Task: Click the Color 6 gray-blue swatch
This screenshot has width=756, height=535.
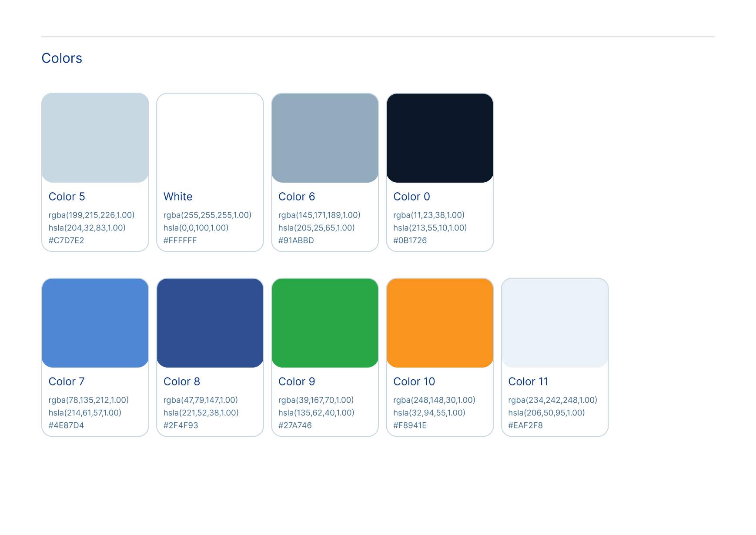Action: pyautogui.click(x=324, y=138)
